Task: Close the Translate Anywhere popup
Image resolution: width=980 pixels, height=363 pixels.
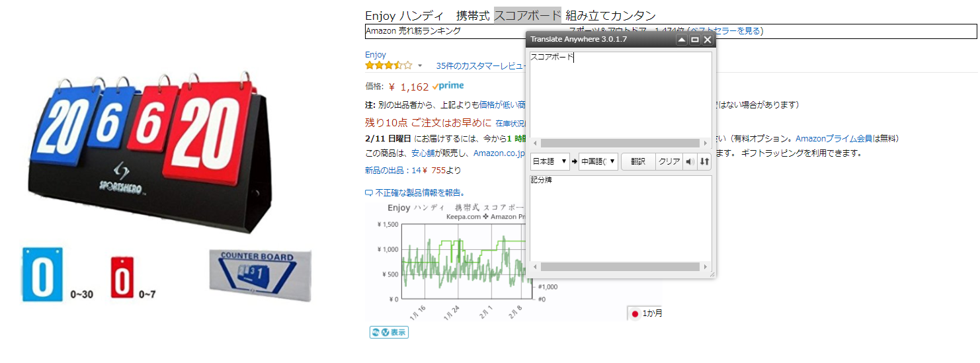Action: pos(708,40)
